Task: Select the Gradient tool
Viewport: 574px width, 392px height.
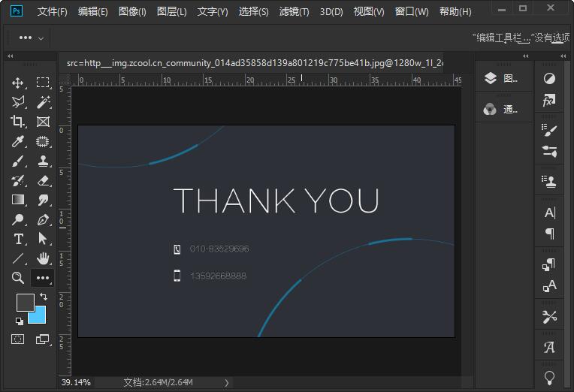Action: pyautogui.click(x=17, y=200)
